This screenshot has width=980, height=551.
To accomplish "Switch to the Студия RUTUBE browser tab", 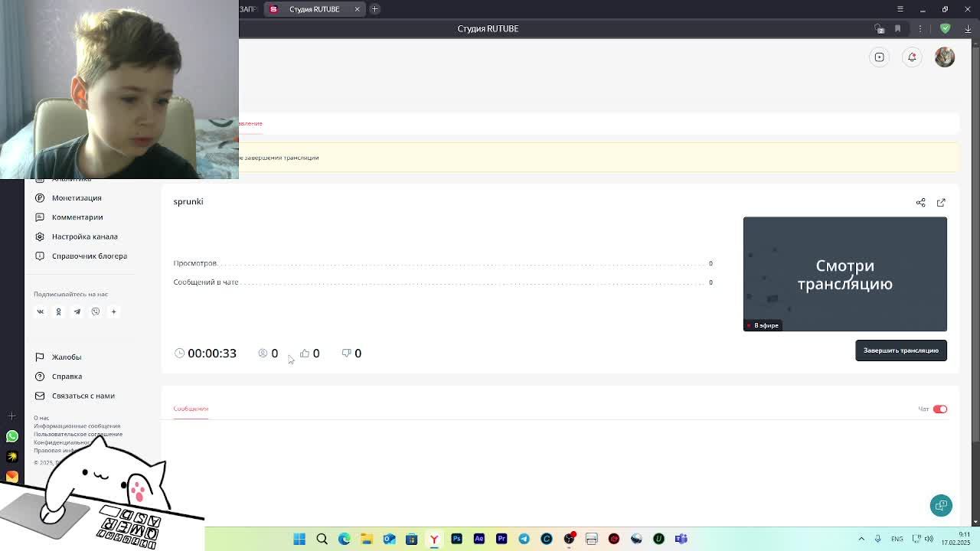I will [x=314, y=9].
